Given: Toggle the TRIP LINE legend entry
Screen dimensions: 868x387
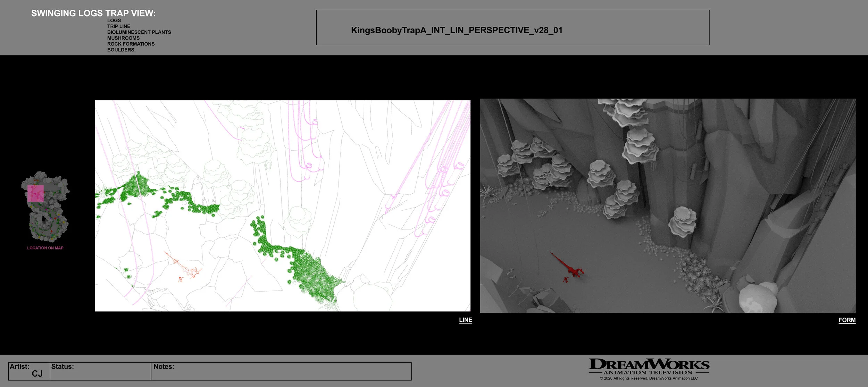Looking at the screenshot, I should point(119,26).
